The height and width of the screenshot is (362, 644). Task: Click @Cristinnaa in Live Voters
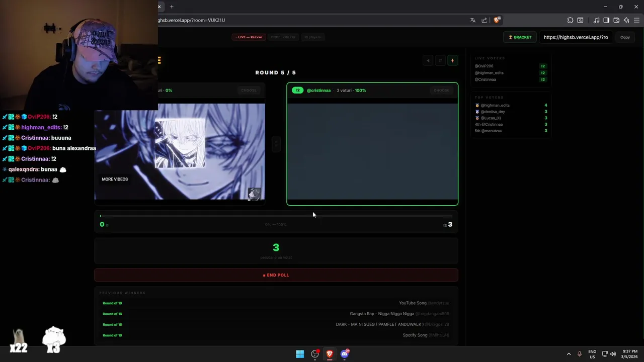click(x=486, y=79)
